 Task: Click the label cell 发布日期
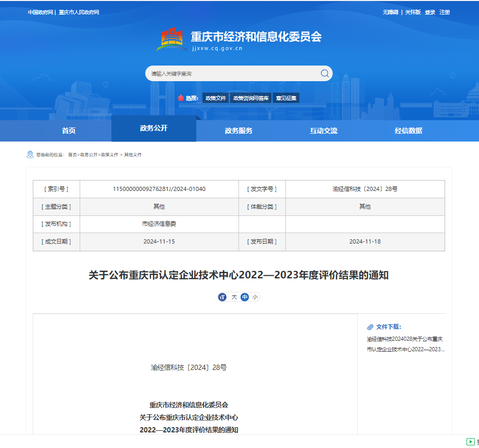262,241
